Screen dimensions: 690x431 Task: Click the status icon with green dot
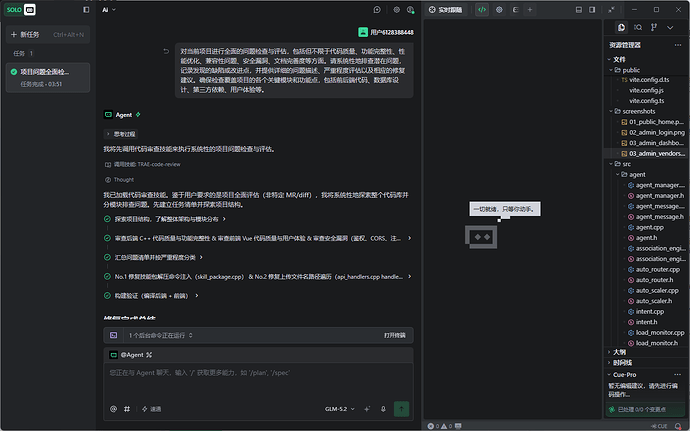(411, 10)
